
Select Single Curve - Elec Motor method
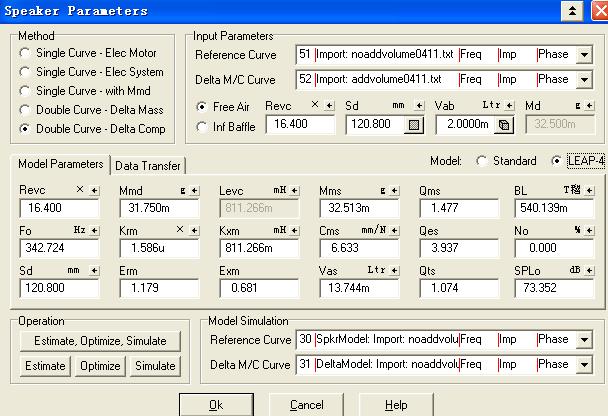point(25,54)
